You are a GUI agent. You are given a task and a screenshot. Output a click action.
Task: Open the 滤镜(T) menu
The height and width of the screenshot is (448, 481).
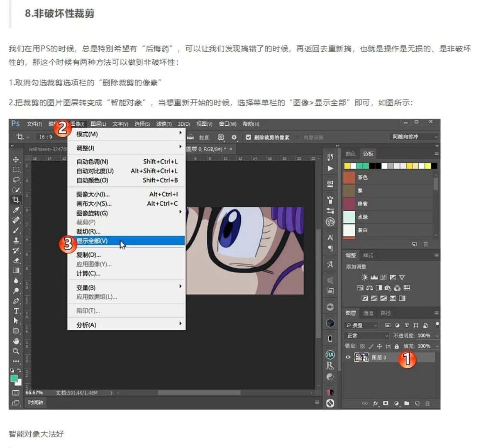164,124
